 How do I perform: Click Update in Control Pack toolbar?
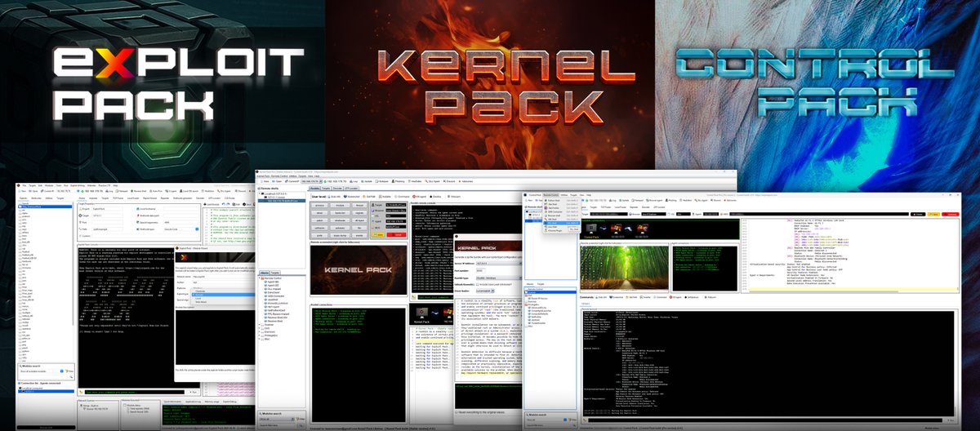pos(624,200)
